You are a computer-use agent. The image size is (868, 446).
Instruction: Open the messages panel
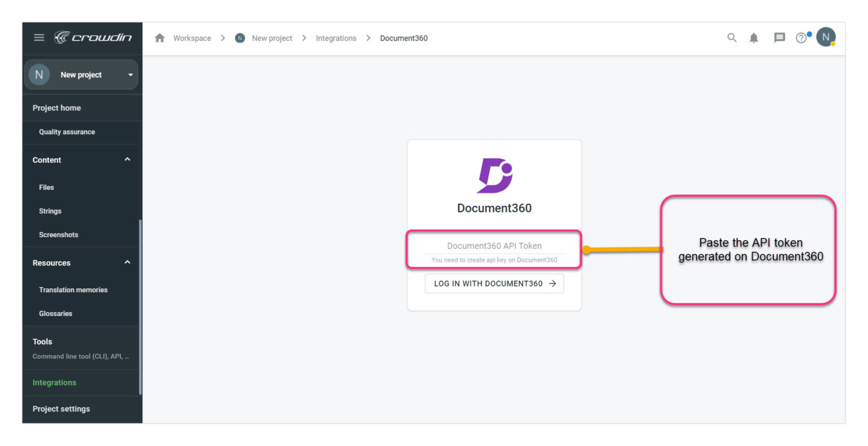pyautogui.click(x=779, y=38)
